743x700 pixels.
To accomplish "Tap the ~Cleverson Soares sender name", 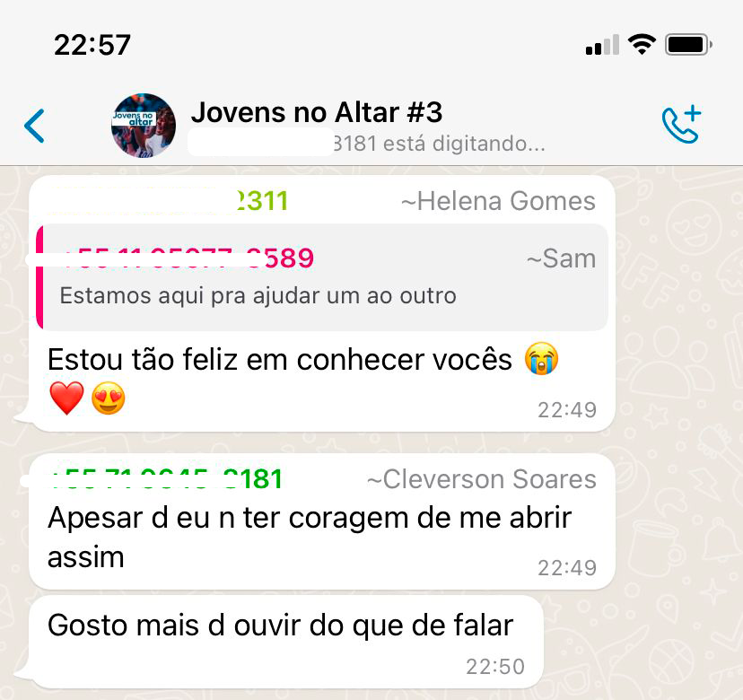I will (482, 479).
